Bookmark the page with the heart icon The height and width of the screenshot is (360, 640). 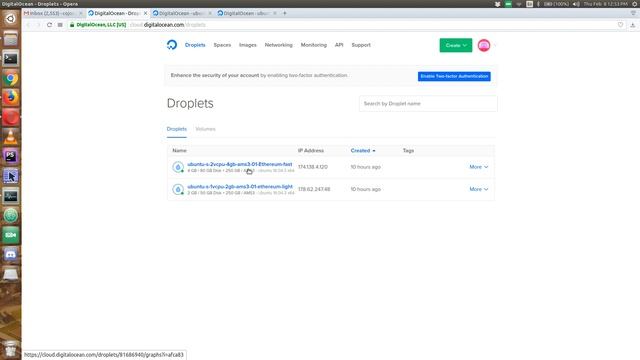click(x=620, y=25)
